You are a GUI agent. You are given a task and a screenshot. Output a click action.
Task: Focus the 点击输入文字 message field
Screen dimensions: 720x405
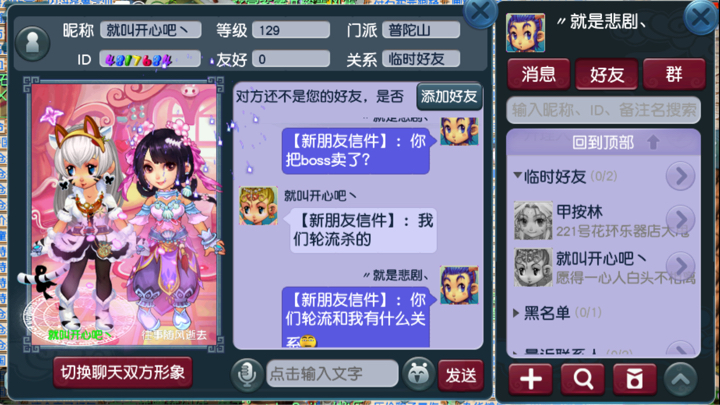coord(332,374)
